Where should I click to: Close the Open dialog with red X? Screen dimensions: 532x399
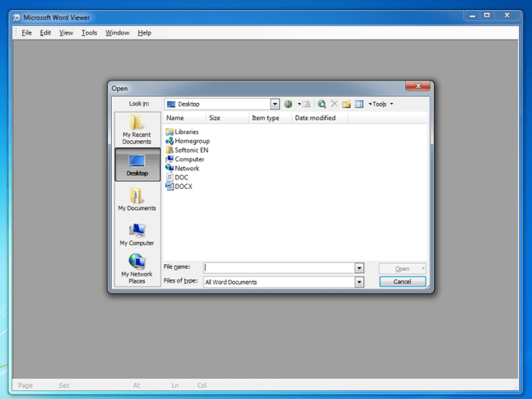[x=418, y=86]
